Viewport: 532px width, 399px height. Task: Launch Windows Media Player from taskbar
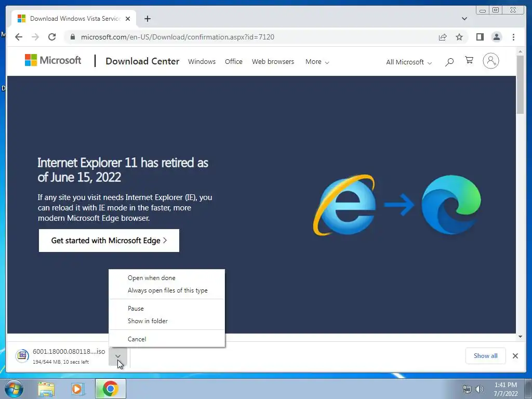pyautogui.click(x=78, y=389)
